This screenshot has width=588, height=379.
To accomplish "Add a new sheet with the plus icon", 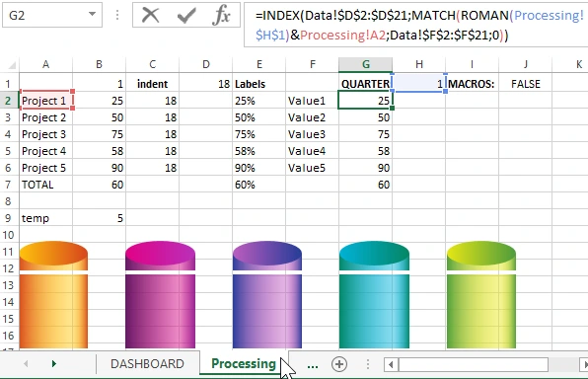I will point(339,364).
